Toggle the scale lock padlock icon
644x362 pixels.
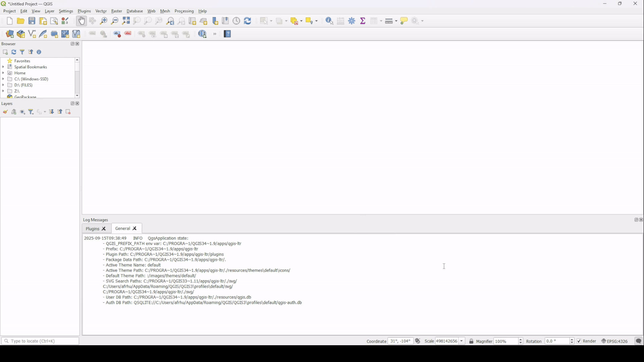471,341
